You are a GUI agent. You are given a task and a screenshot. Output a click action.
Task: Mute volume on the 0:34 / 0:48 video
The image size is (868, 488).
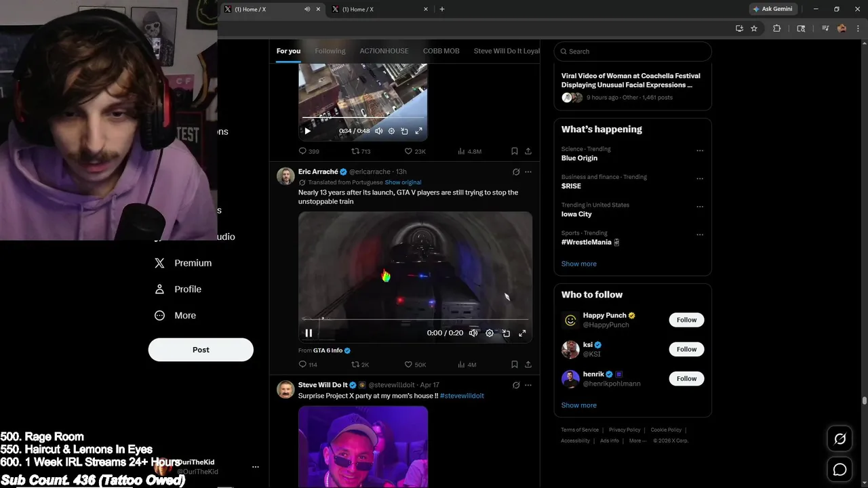click(378, 131)
